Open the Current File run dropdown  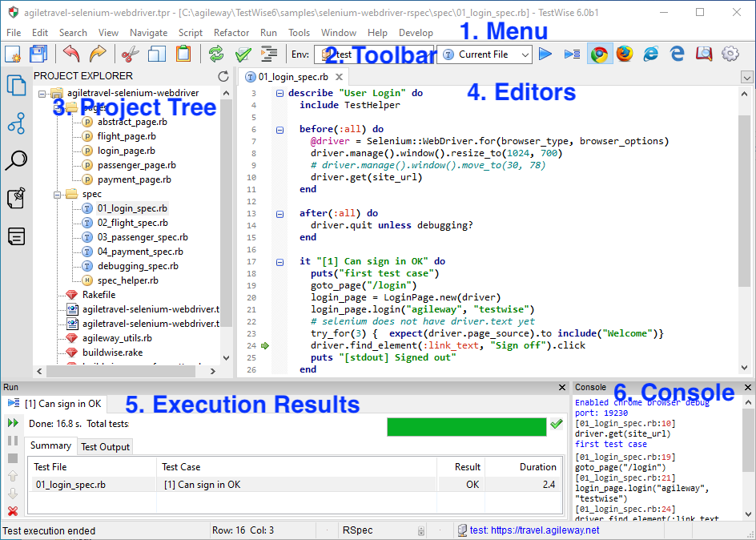[x=484, y=54]
